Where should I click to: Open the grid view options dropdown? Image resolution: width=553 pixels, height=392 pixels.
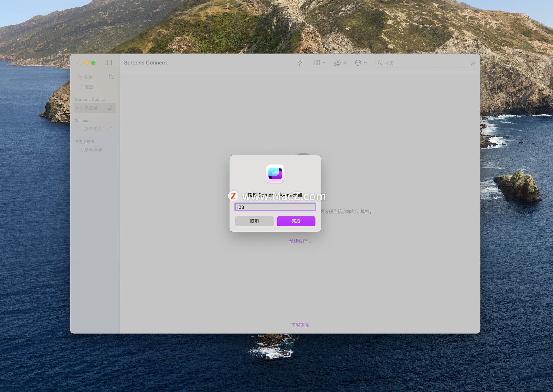click(320, 62)
